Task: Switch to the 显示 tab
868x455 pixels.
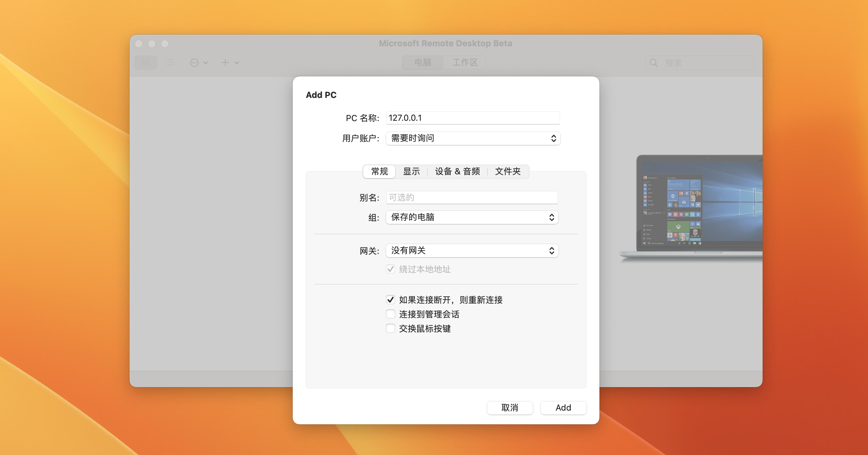Action: point(411,172)
